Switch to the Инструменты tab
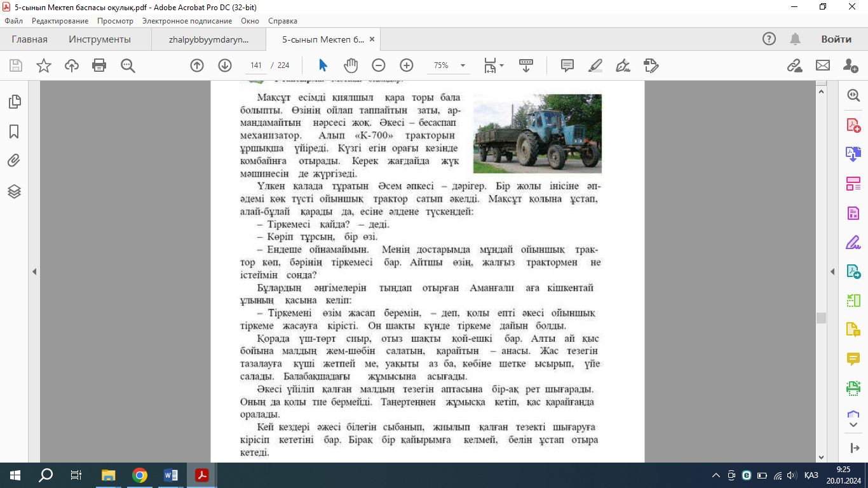Viewport: 868px width, 488px height. (x=100, y=39)
